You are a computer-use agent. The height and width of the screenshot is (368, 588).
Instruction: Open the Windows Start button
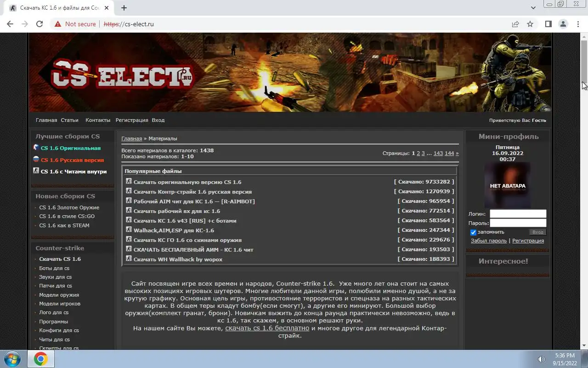(12, 359)
